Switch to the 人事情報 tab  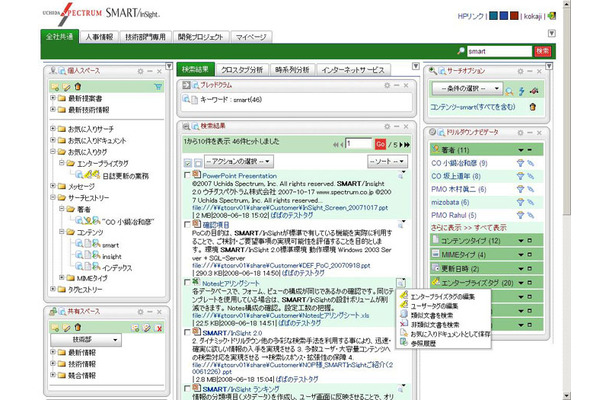pos(100,37)
